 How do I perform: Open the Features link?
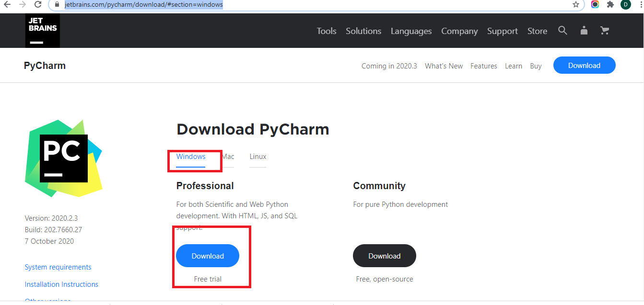tap(484, 66)
